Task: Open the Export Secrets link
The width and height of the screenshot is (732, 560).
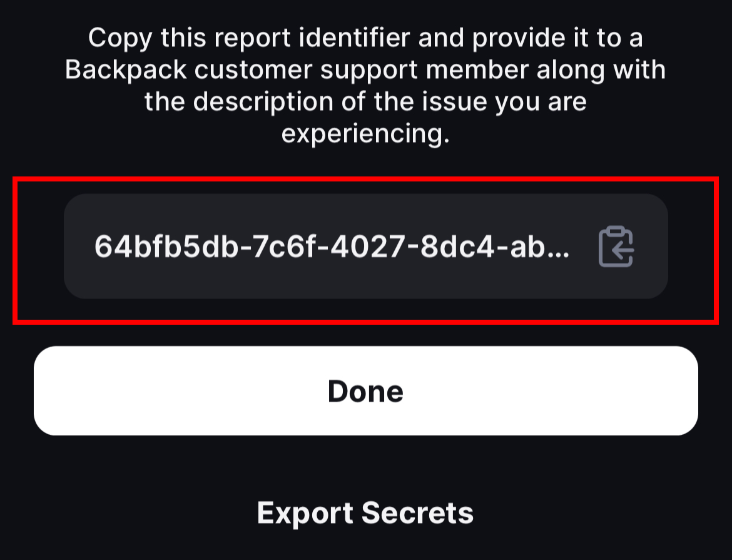Action: (x=365, y=513)
